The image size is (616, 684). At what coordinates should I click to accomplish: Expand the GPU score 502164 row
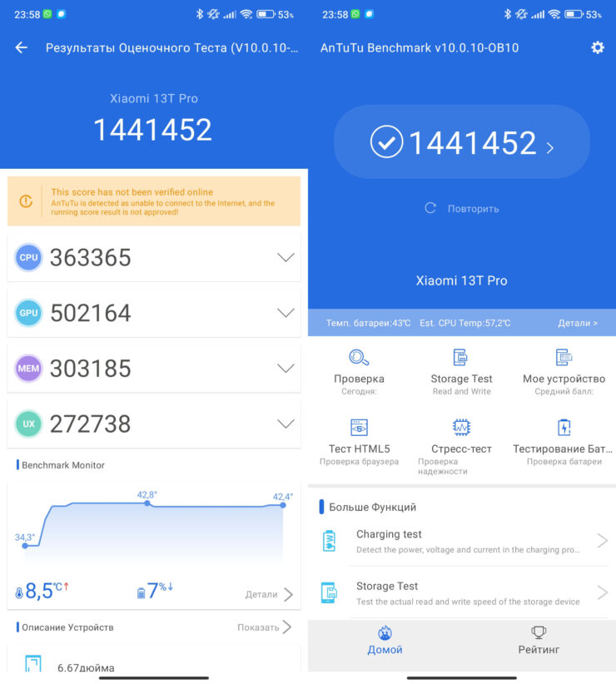286,313
